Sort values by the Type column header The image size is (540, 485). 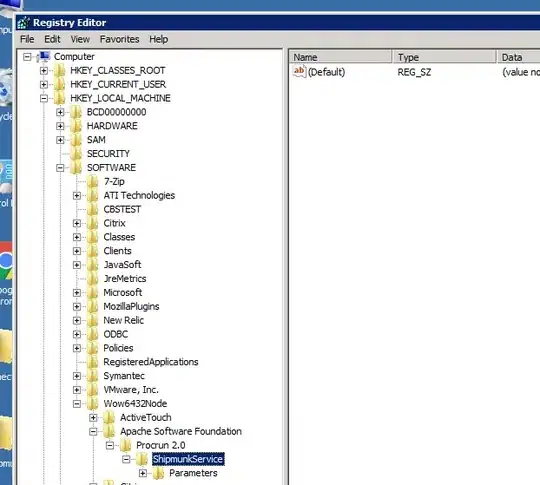click(444, 57)
